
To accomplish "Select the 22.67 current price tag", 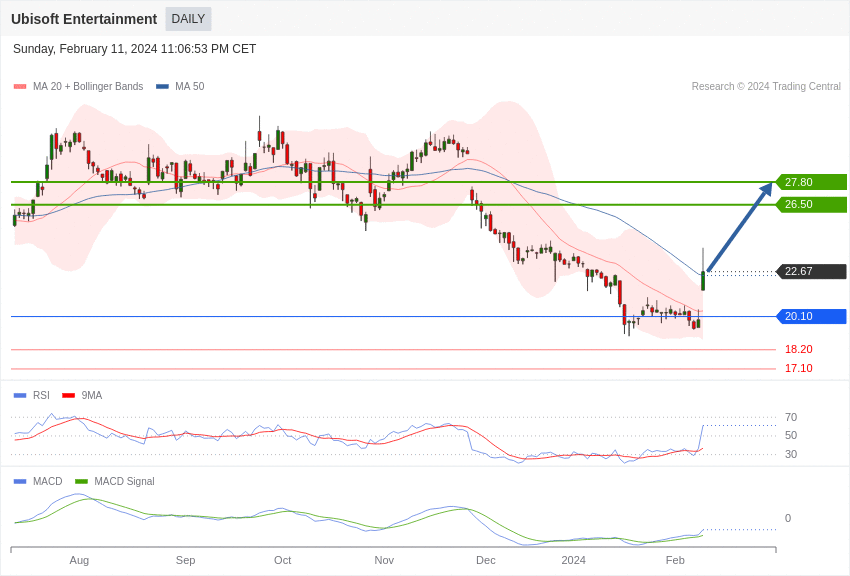I will tap(811, 271).
